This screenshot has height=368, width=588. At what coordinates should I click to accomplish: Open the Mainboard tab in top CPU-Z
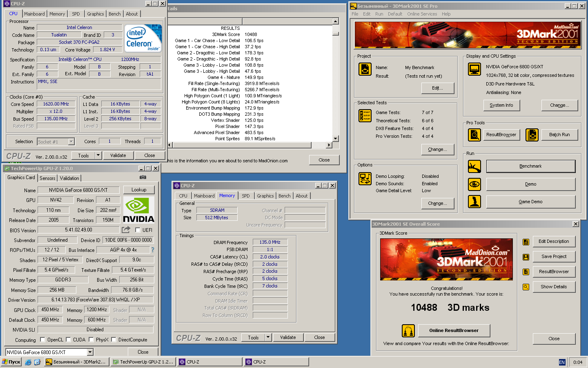coord(34,14)
